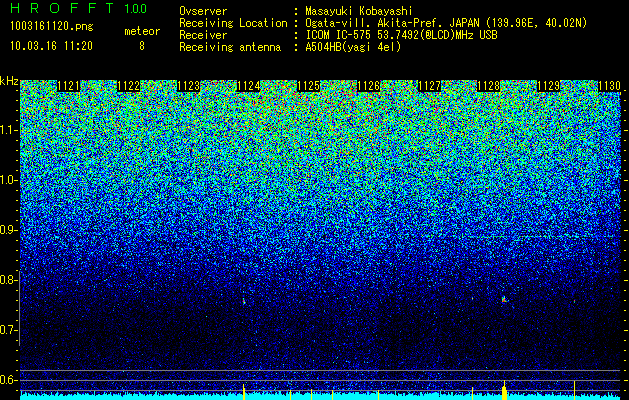Click the 1.0 frequency axis label
Image resolution: width=629 pixels, height=400 pixels.
click(7, 180)
